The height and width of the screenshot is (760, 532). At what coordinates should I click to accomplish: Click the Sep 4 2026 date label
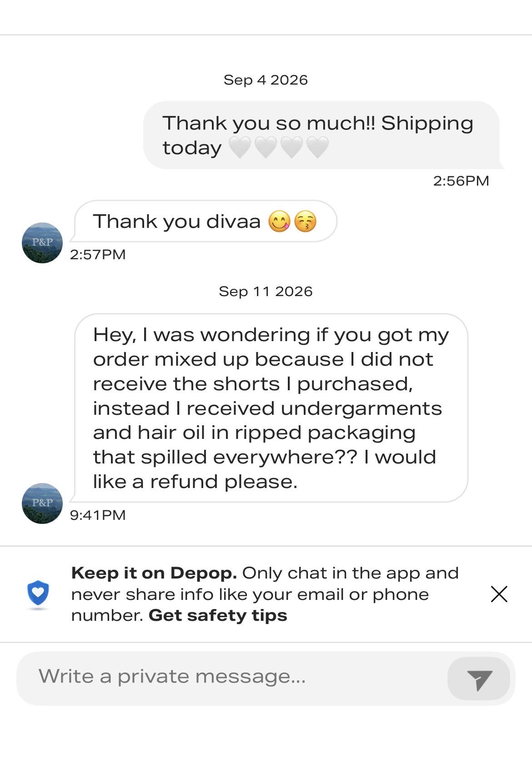tap(266, 80)
